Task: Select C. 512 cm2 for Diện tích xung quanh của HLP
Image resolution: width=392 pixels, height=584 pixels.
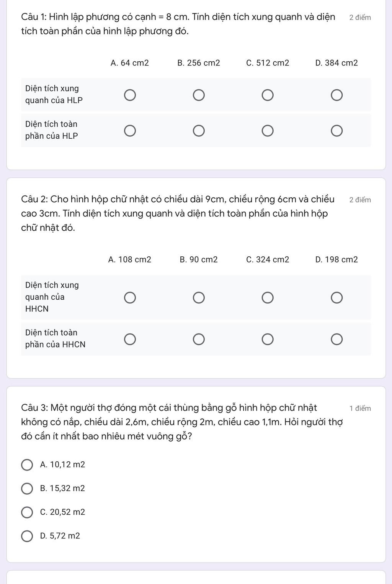Action: pyautogui.click(x=268, y=95)
